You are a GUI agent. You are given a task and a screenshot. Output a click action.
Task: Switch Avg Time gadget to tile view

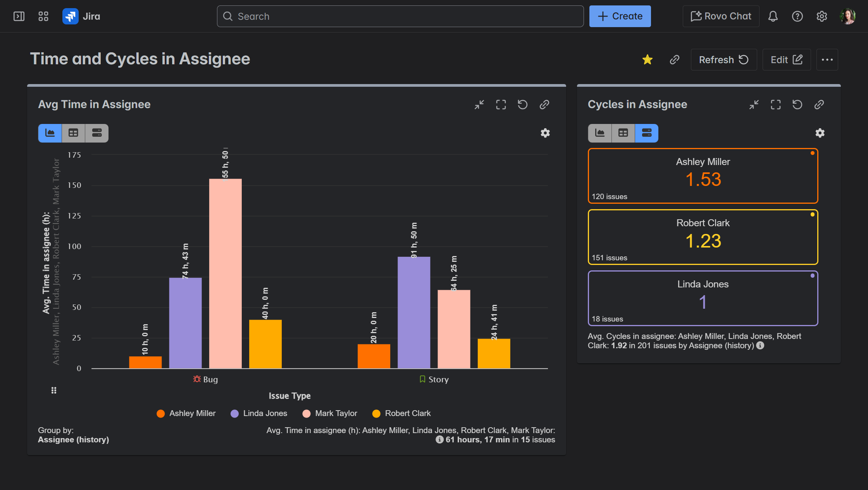coord(97,133)
